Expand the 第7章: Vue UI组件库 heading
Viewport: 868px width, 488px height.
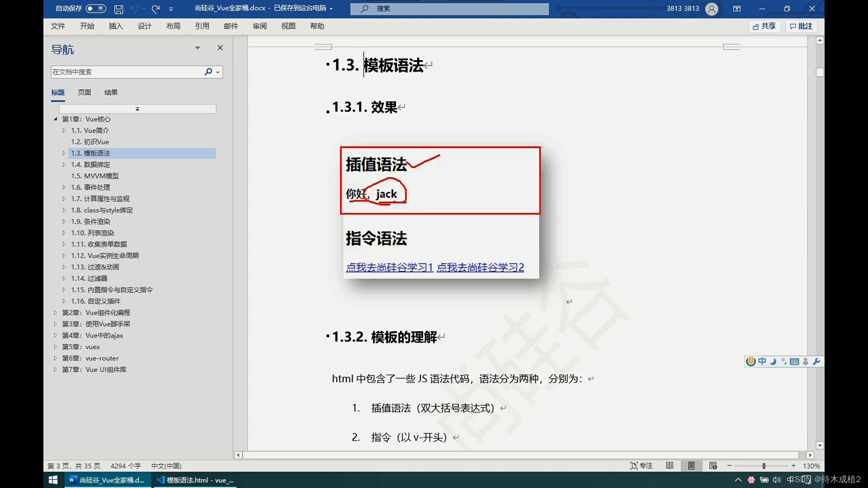click(x=55, y=370)
